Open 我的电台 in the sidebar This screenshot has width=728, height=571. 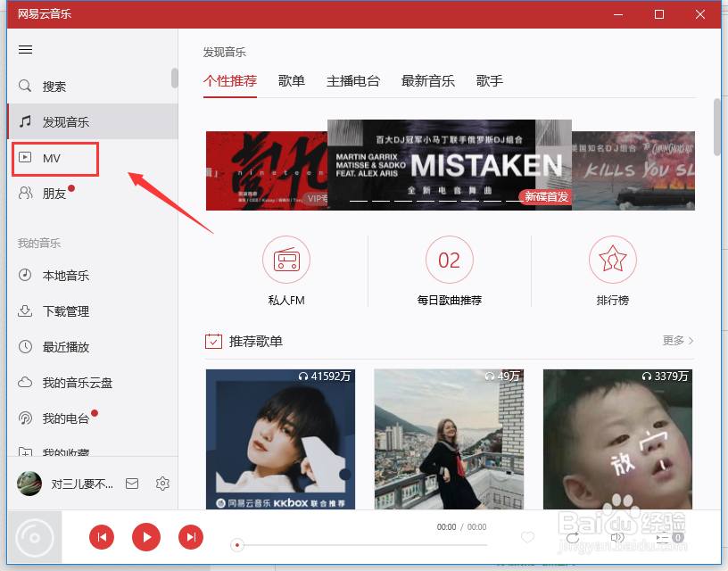(66, 418)
